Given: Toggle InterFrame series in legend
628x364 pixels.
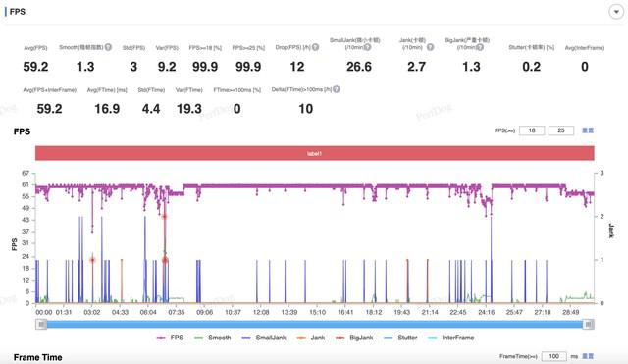Looking at the screenshot, I should (451, 338).
